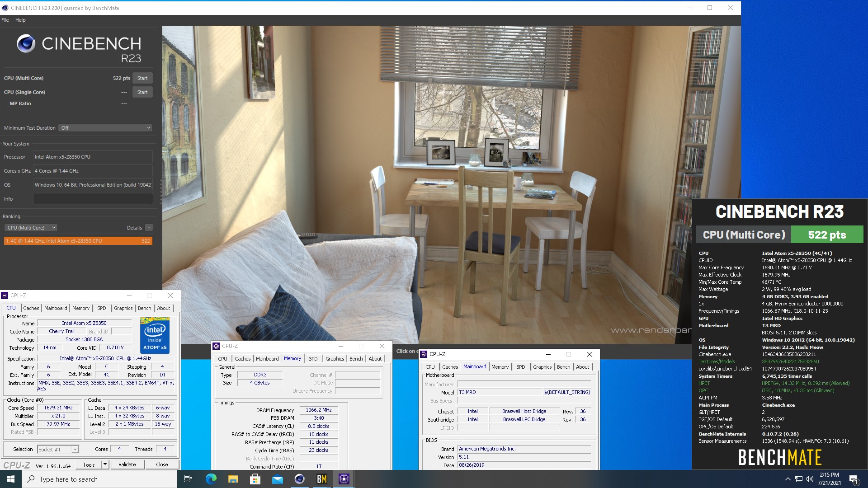Click the Code Name Cherry Trail field
The width and height of the screenshot is (868, 488).
pos(61,331)
